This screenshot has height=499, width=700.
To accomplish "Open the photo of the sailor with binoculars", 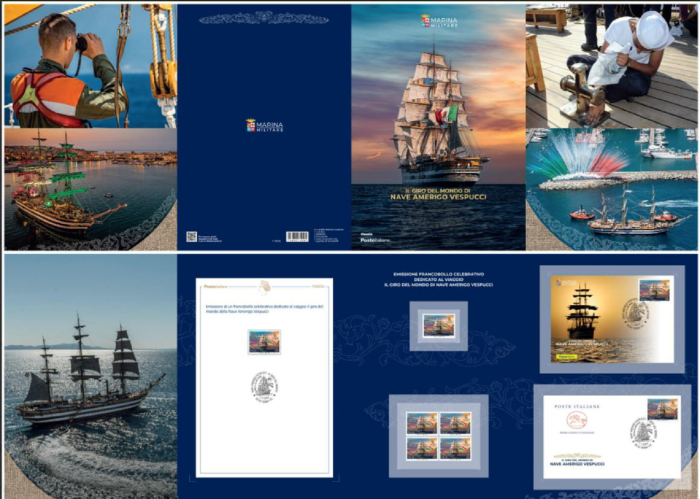I will 91,66.
